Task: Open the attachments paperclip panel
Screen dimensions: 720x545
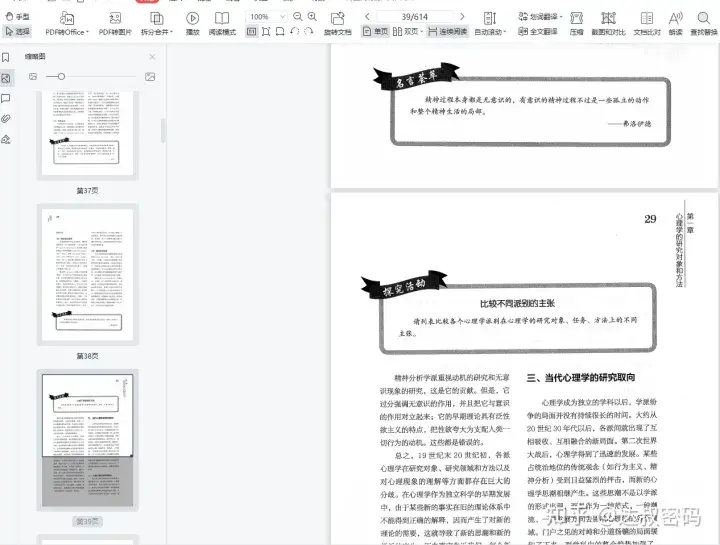Action: (6, 119)
